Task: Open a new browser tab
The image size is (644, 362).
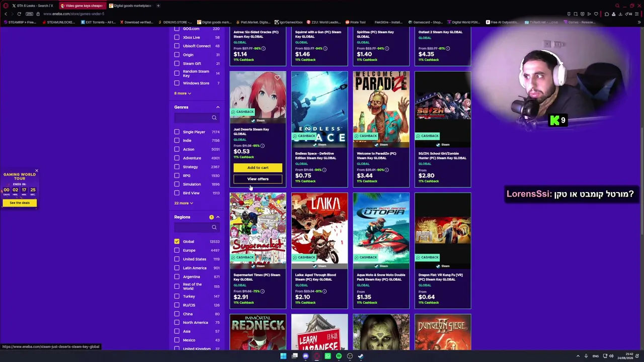Action: 158,6
